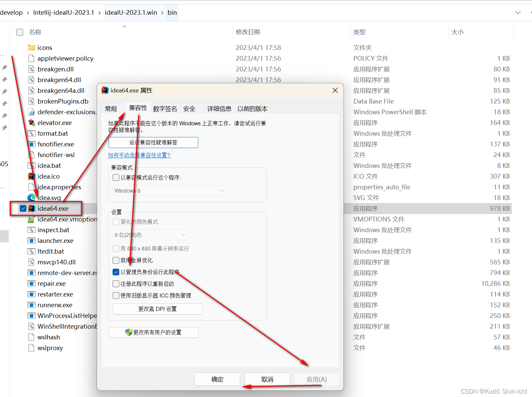Image resolution: width=532 pixels, height=397 pixels.
Task: Click the wslproxy file icon
Action: (31, 348)
